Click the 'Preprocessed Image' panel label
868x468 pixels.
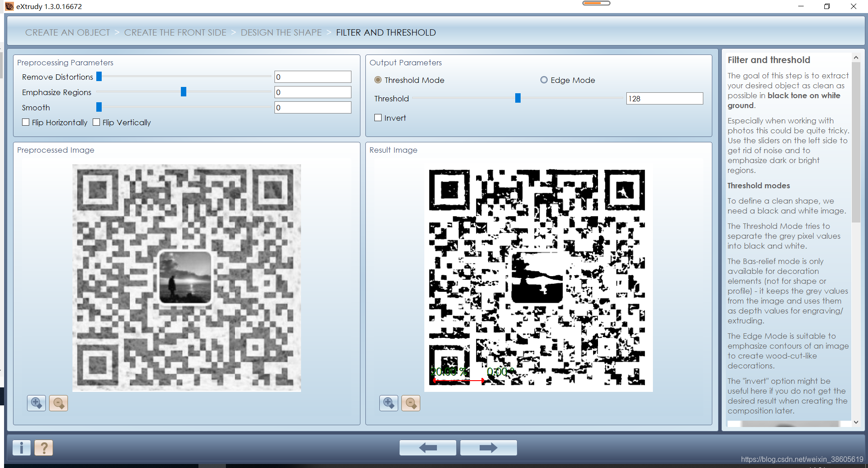coord(56,150)
